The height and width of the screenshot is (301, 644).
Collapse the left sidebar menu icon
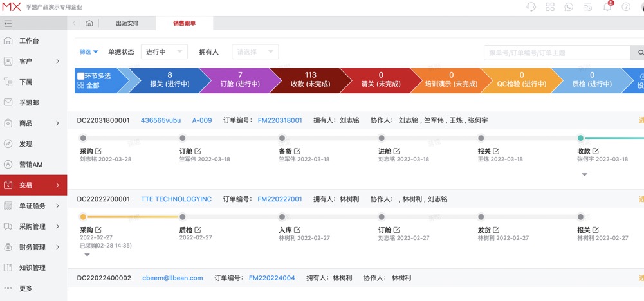[8, 24]
